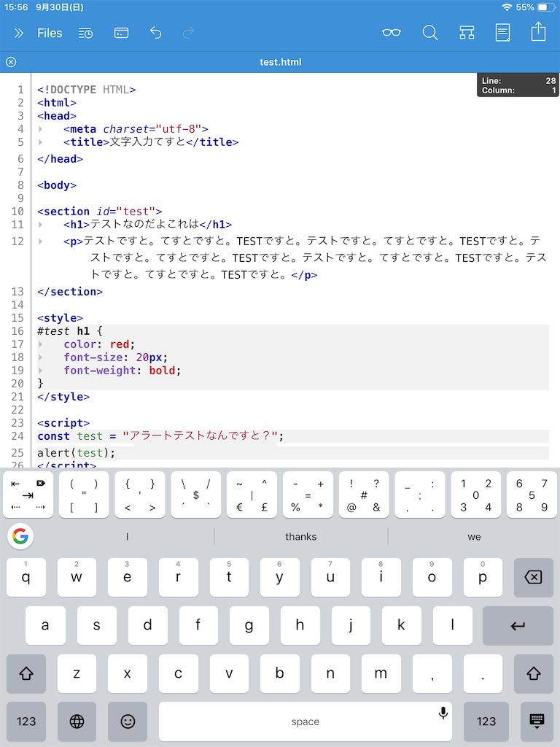
Task: Choose the suggestion "thanks"
Action: [x=301, y=536]
